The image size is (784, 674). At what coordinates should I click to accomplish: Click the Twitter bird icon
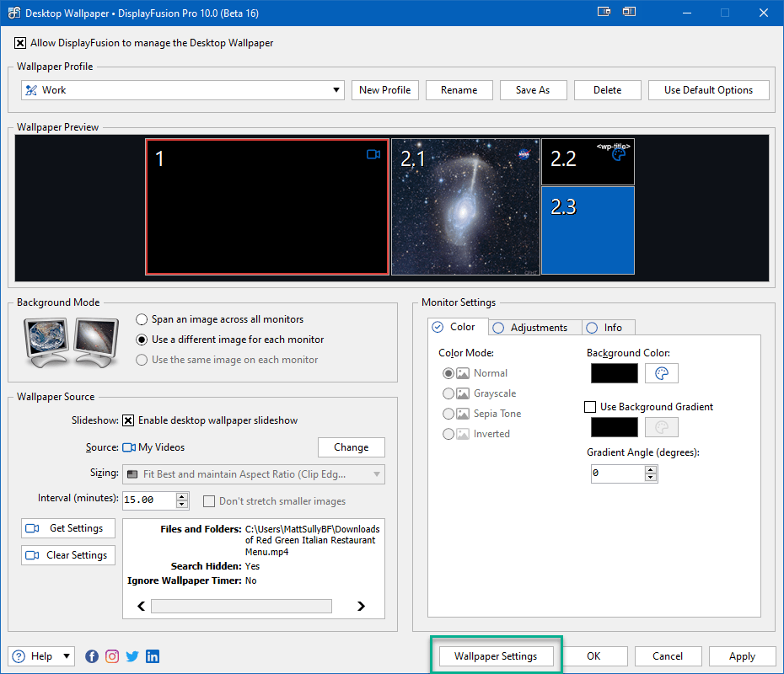coord(132,655)
